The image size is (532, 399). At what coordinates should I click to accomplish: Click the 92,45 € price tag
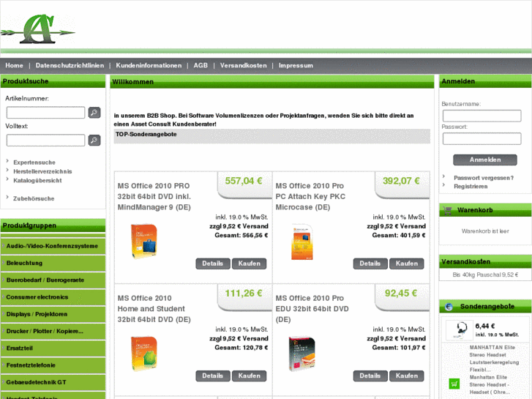401,294
